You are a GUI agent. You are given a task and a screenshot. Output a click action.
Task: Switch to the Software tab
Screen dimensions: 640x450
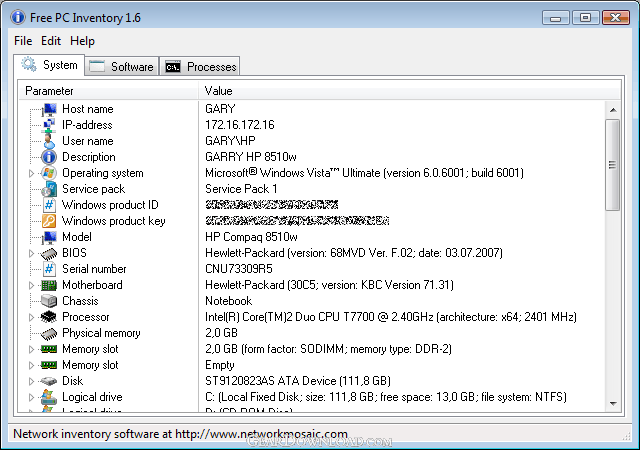pos(122,67)
